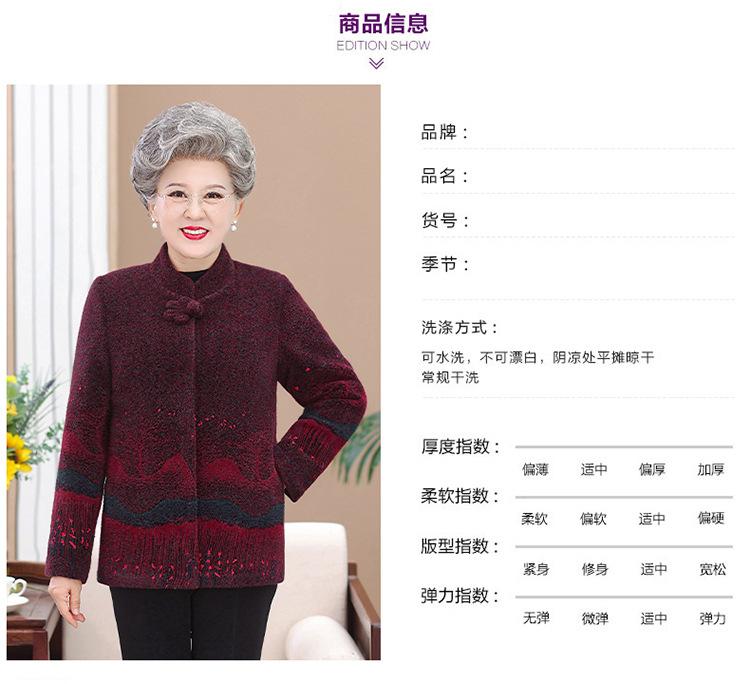Select 偏薄 on thickness scale
This screenshot has height=684, width=750.
tap(535, 469)
